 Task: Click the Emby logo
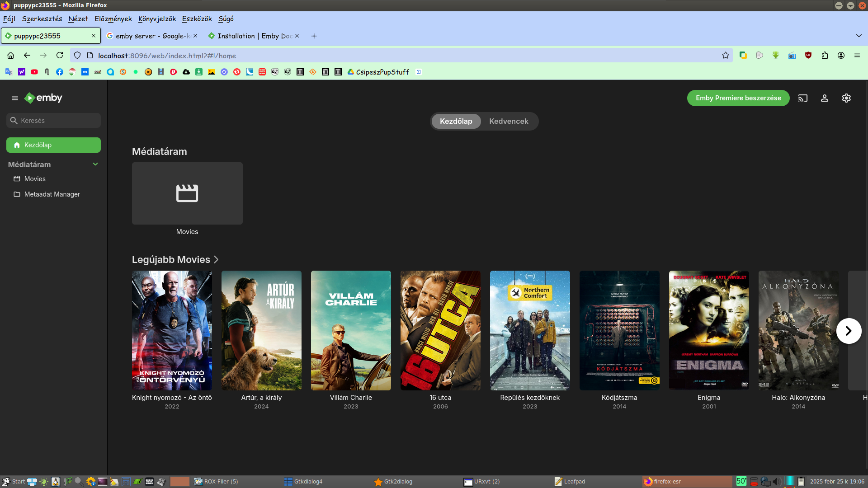43,98
